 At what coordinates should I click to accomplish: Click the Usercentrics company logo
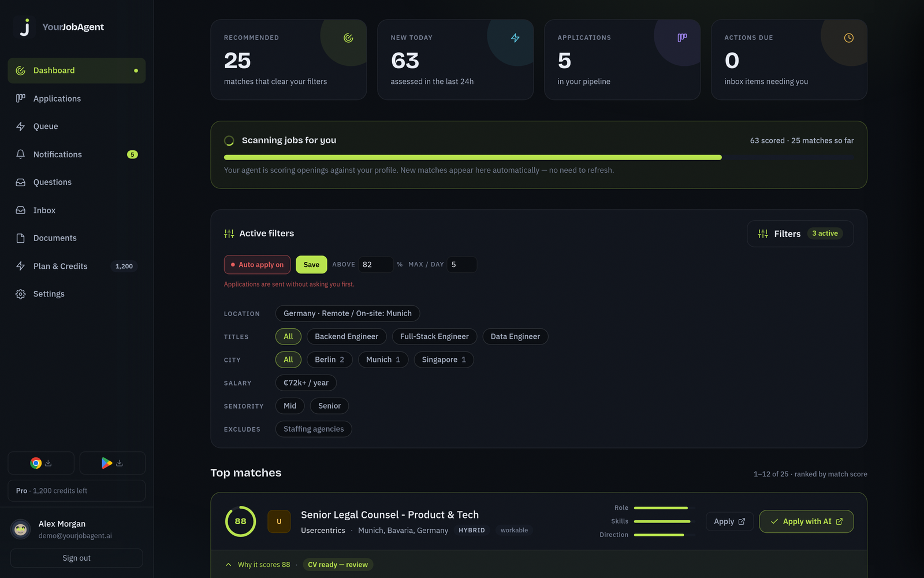pyautogui.click(x=279, y=521)
